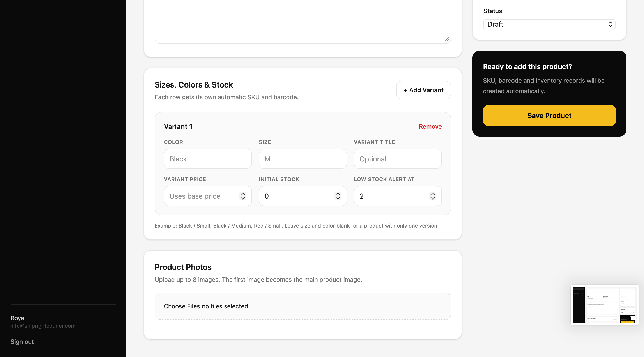Viewport: 644px width, 357px height.
Task: Click the Royal account name
Action: pos(18,318)
